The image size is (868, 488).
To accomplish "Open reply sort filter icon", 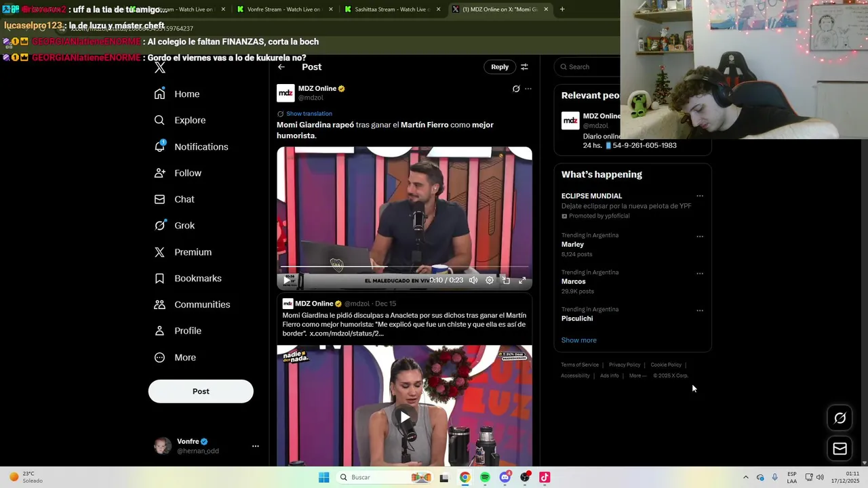I will (524, 66).
